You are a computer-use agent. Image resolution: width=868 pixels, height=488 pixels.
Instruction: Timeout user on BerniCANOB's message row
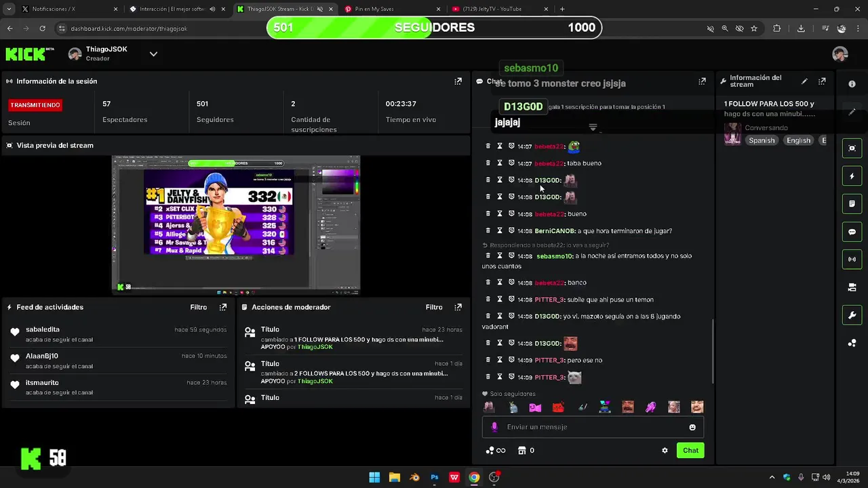pos(500,230)
